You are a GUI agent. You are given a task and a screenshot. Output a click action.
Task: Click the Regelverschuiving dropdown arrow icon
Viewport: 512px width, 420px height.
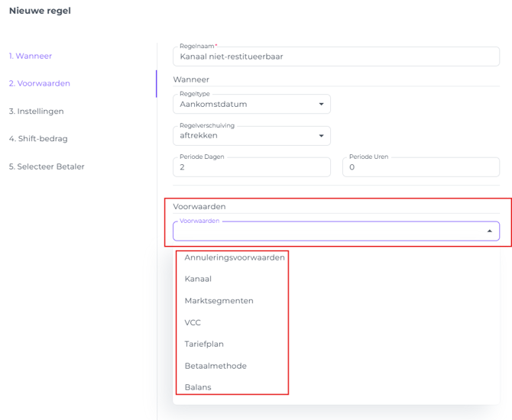[x=320, y=136]
